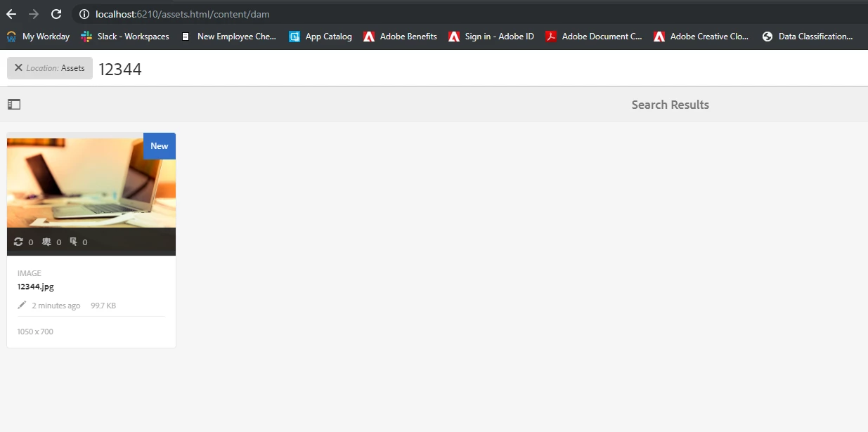Open the New Employee Che... bookmark
Screen dimensions: 868x432
(228, 37)
